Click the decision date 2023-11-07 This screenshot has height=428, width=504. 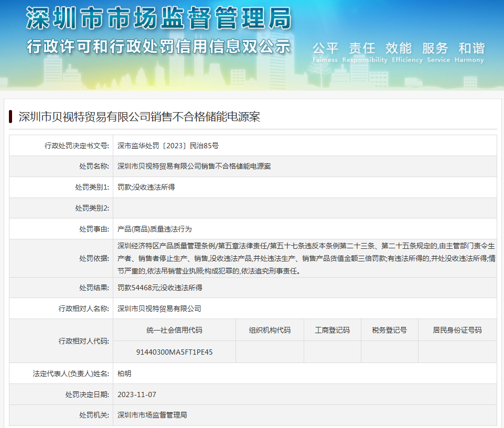[x=137, y=394]
